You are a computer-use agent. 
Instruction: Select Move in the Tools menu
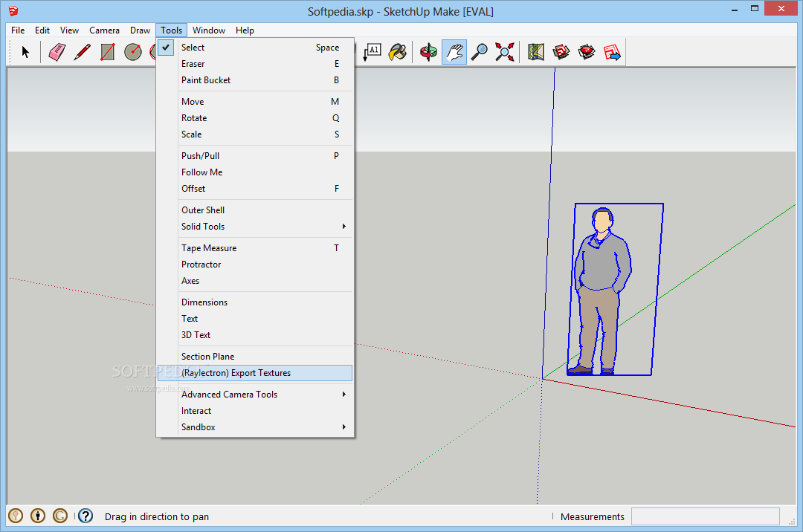click(255, 102)
